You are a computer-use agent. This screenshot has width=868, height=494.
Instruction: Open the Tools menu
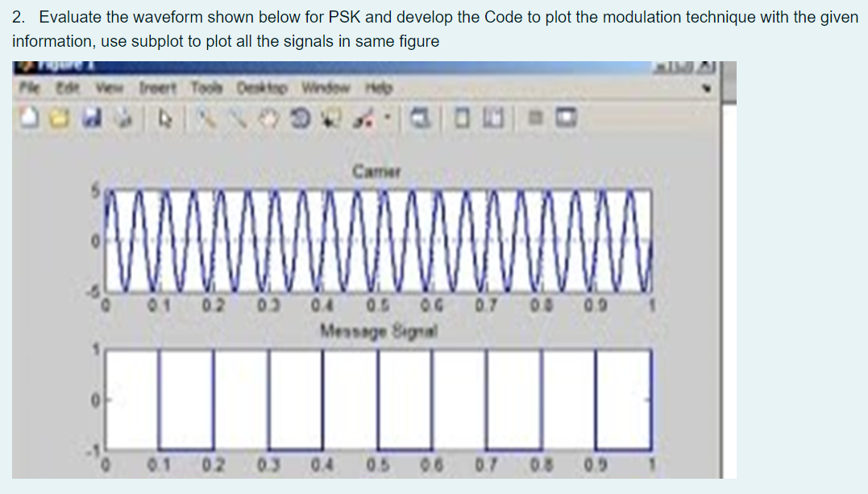tap(207, 89)
